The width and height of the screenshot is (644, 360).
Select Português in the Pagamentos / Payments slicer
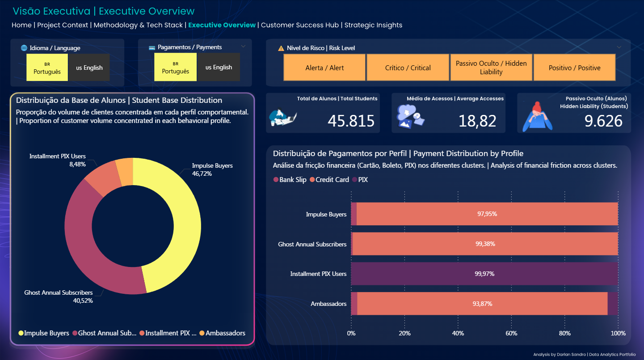pyautogui.click(x=175, y=67)
